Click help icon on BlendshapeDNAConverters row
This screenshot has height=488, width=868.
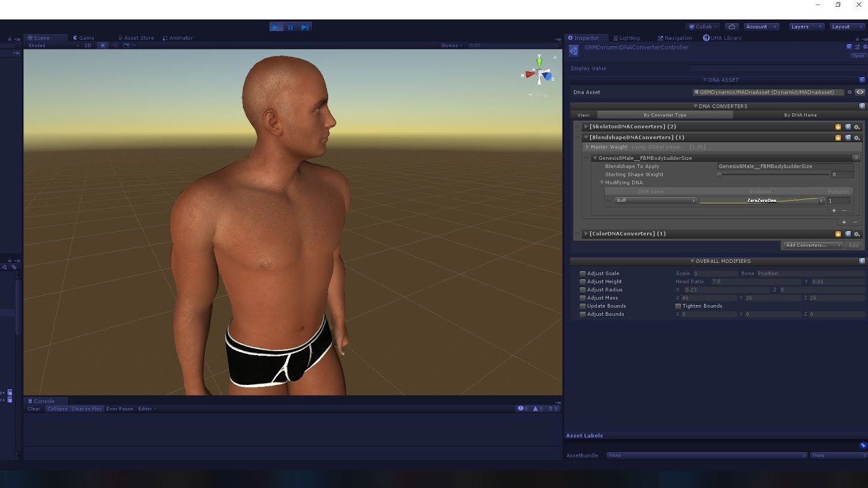[x=848, y=138]
